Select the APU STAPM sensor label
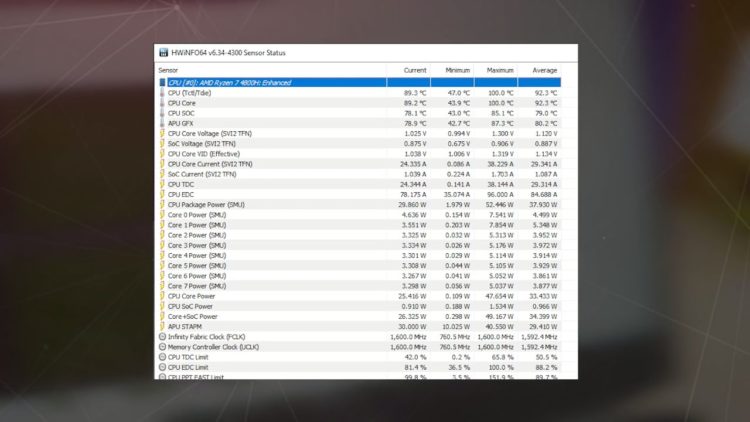Screen dimensions: 750x422 185,326
